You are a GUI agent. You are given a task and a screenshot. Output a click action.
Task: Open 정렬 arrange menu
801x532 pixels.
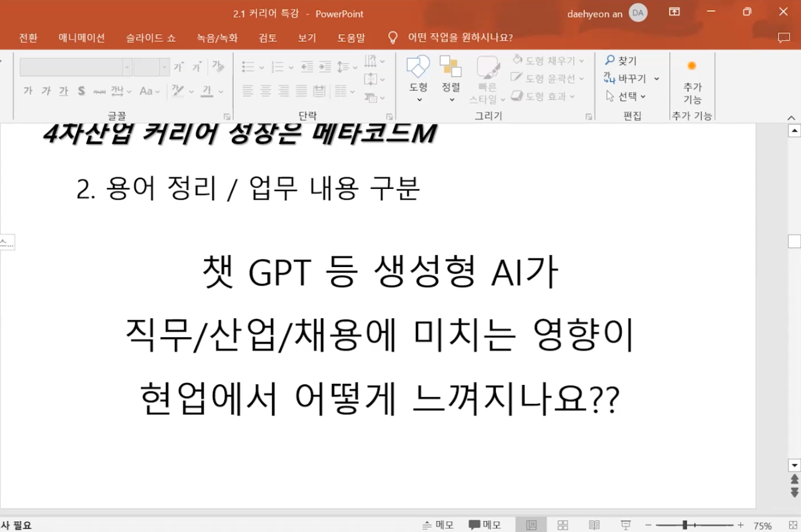tap(451, 79)
